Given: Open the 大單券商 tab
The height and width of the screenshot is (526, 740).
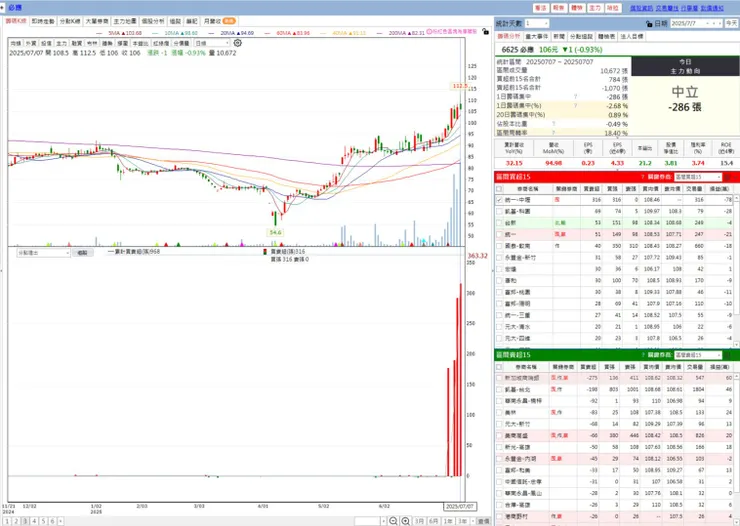Looking at the screenshot, I should (97, 21).
